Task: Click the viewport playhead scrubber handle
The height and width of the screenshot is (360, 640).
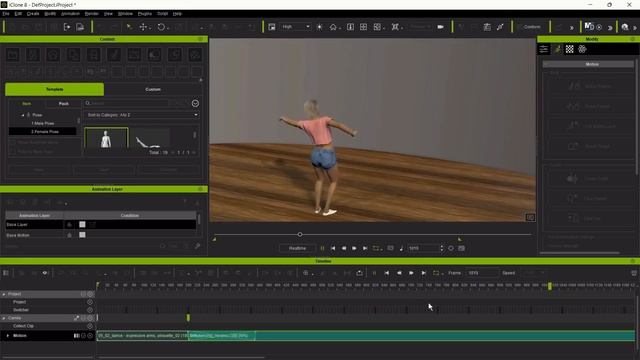Action: [300, 234]
